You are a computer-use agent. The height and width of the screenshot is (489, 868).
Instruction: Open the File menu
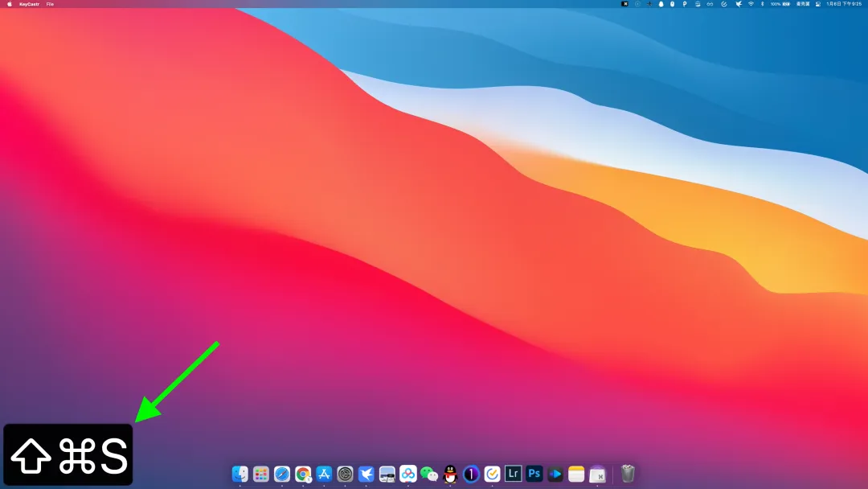point(50,4)
